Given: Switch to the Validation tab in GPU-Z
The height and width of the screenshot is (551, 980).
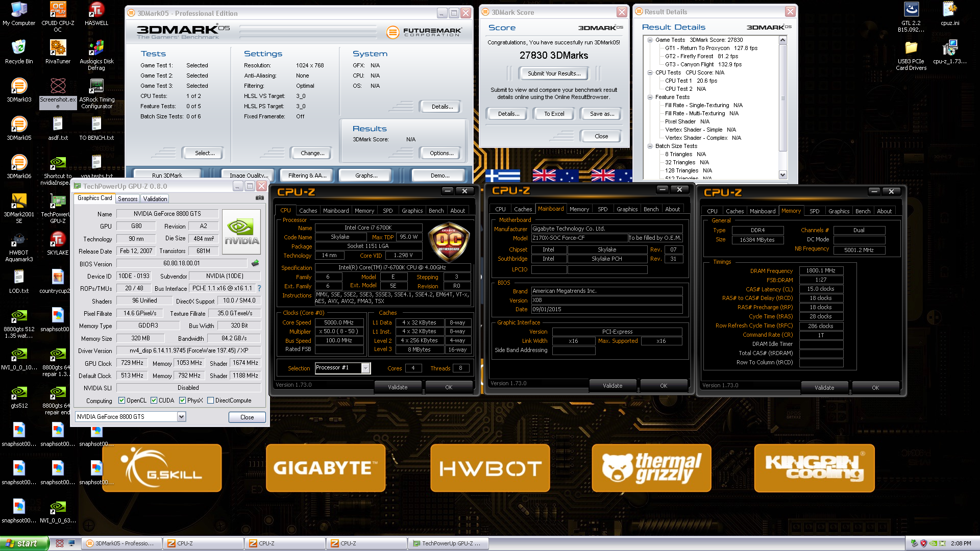Looking at the screenshot, I should (x=155, y=199).
